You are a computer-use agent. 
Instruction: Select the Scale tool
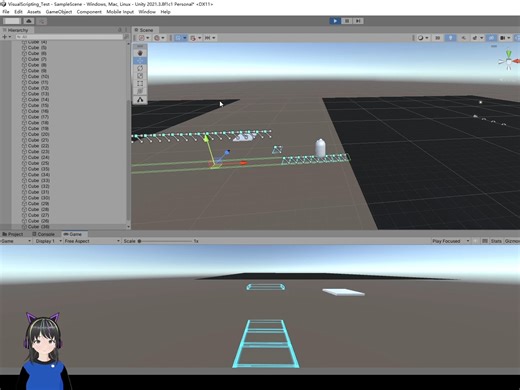point(140,76)
